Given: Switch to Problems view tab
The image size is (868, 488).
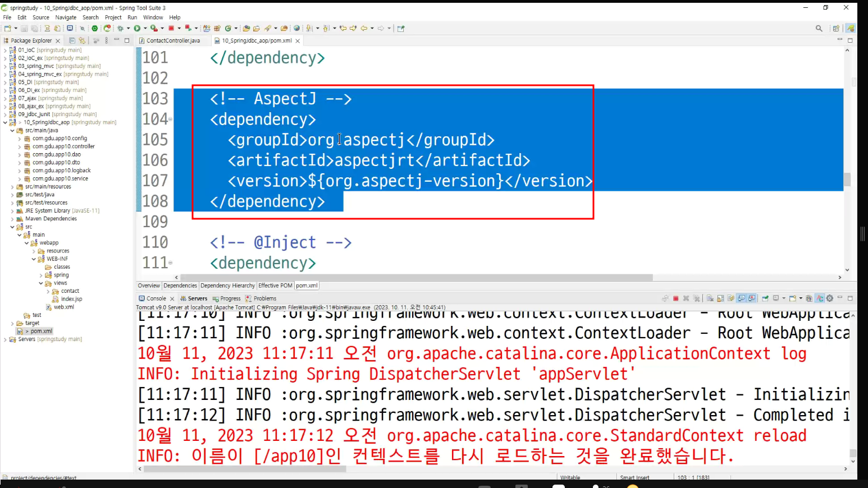Looking at the screenshot, I should (x=261, y=298).
